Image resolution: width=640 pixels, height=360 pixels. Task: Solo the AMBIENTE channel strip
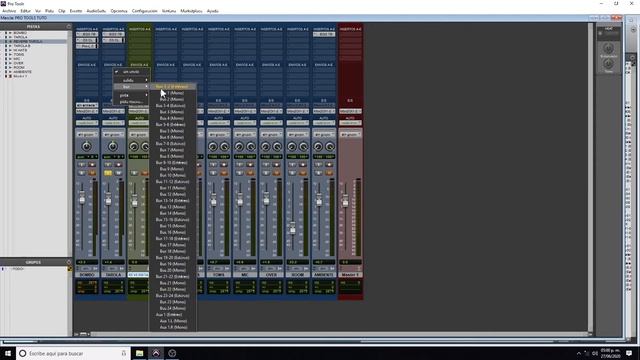coord(318,173)
